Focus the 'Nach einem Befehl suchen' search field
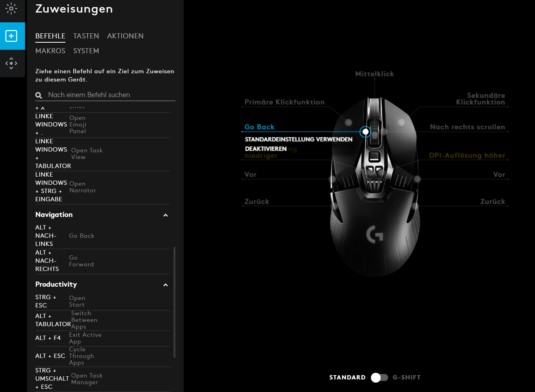Image resolution: width=535 pixels, height=392 pixels. point(105,95)
